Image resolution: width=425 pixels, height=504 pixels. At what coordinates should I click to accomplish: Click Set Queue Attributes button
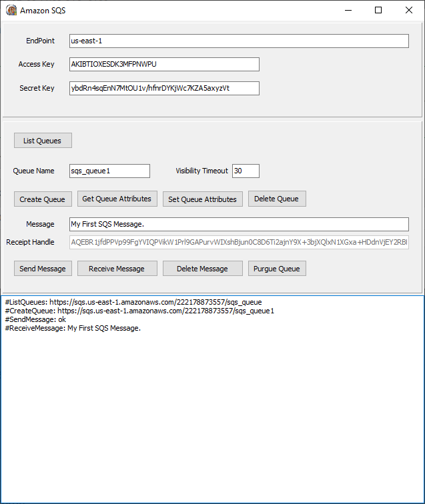(203, 199)
